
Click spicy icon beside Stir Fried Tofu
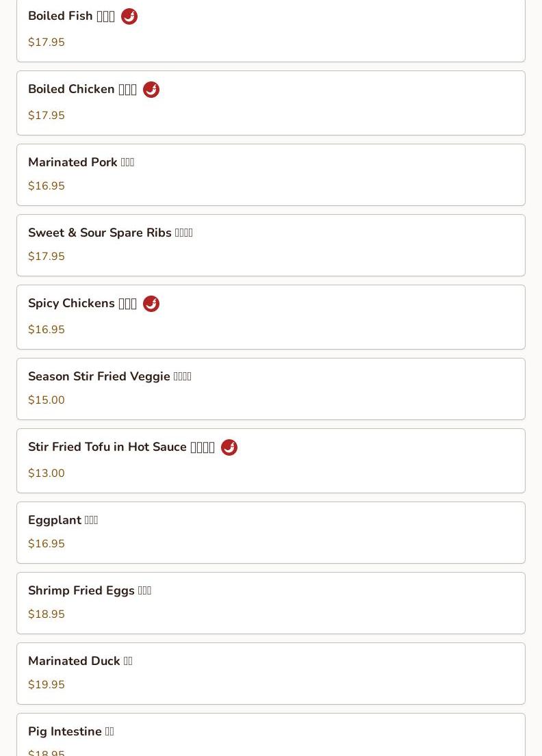pos(229,447)
